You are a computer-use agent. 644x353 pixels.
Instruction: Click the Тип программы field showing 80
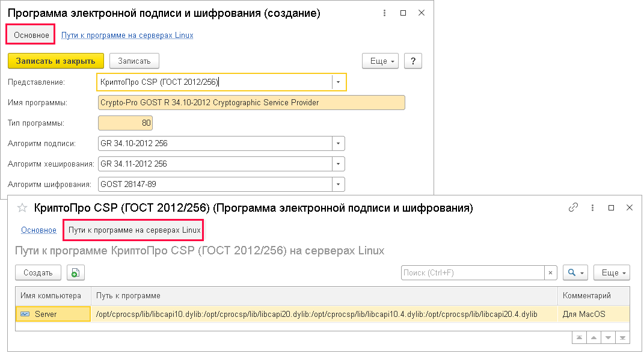click(125, 123)
